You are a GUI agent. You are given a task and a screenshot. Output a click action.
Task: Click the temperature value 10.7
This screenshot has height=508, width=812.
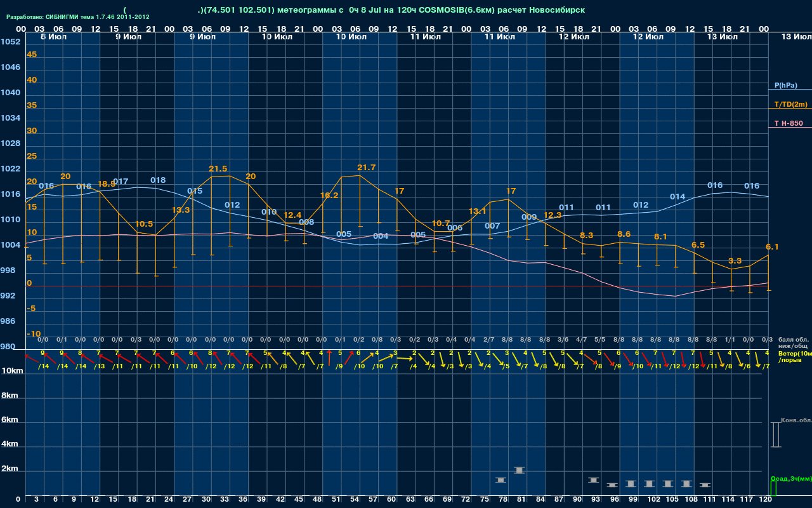441,224
